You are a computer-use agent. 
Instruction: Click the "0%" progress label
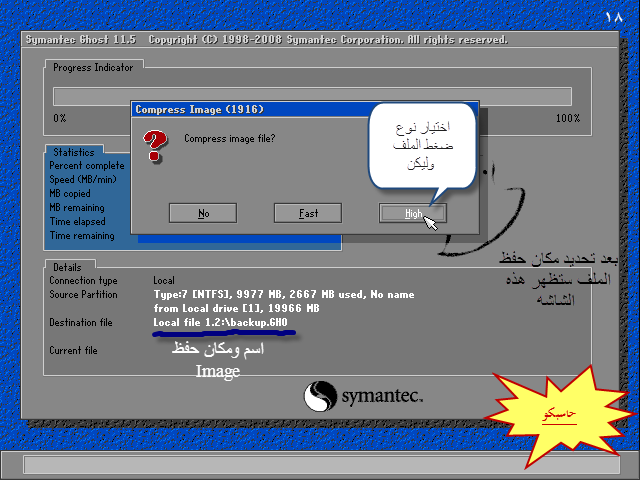pyautogui.click(x=60, y=118)
